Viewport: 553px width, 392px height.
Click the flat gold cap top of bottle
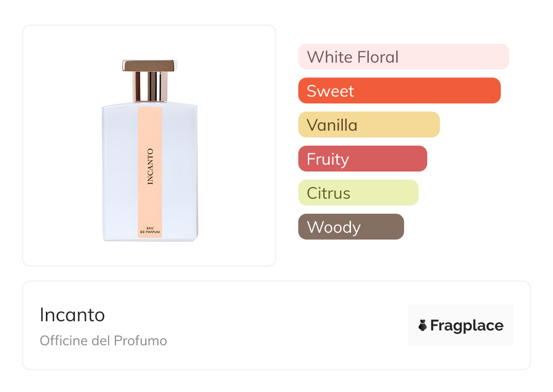coord(150,65)
